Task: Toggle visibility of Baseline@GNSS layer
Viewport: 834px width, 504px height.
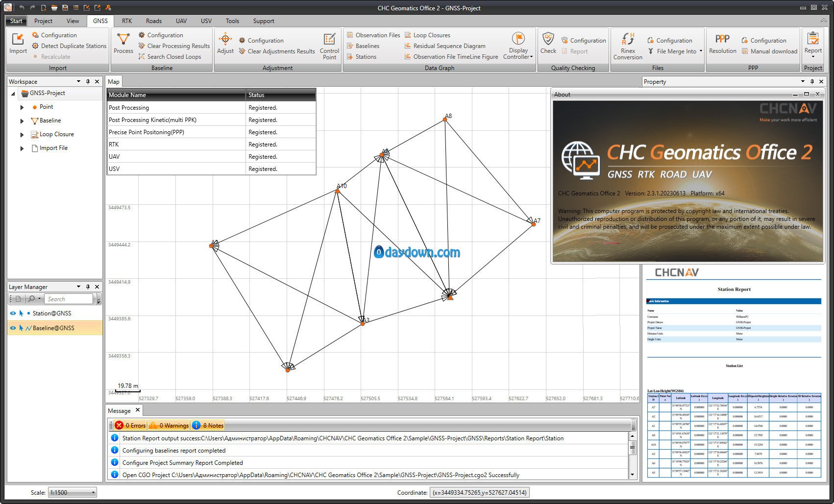Action: [x=13, y=328]
